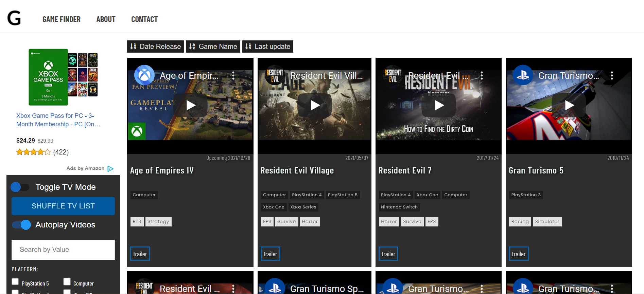
Task: Click Resident Evil channel logo on Village video
Action: pos(275,75)
